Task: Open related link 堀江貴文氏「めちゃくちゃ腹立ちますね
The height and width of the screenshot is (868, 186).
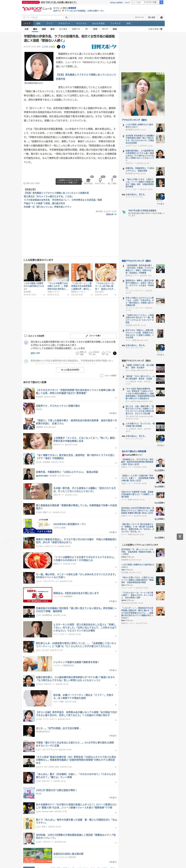Action: (48, 196)
